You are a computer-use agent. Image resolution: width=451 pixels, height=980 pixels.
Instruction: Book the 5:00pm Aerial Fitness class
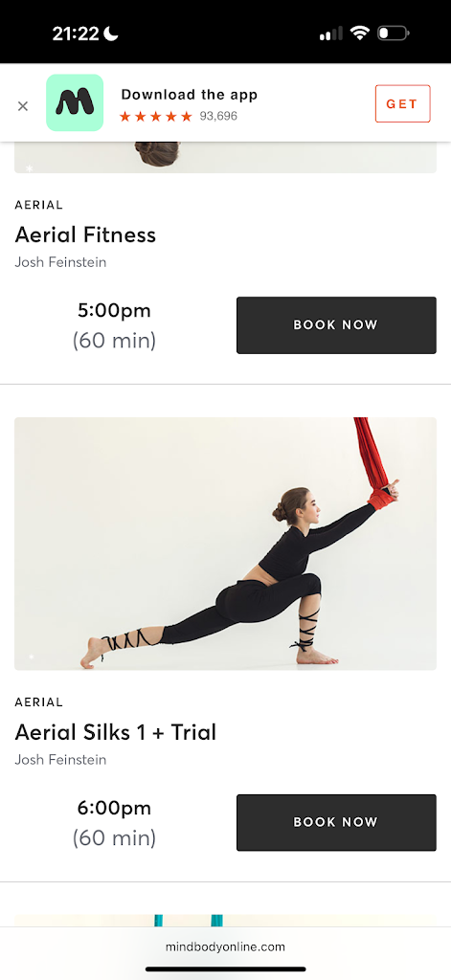pyautogui.click(x=336, y=325)
